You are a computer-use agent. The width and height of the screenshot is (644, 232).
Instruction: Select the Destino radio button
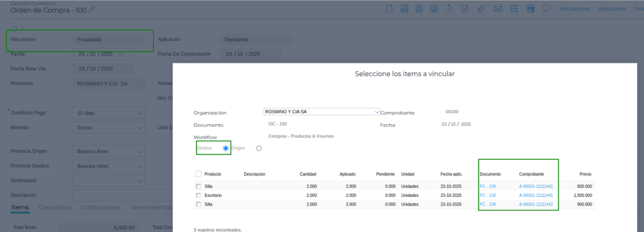click(x=226, y=148)
